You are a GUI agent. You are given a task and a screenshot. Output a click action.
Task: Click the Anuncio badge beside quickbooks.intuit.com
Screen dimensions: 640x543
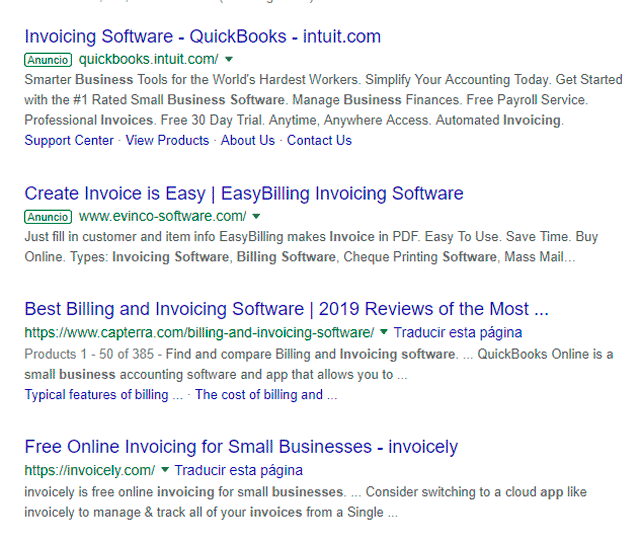click(48, 60)
